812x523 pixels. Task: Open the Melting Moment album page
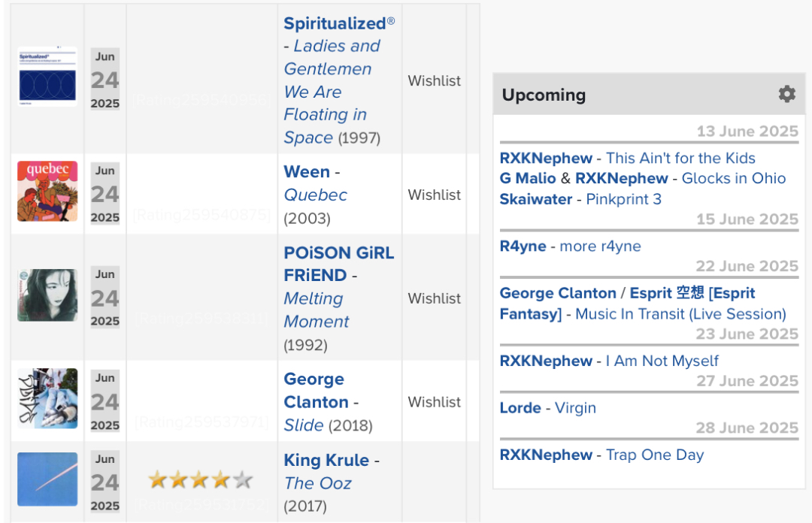click(x=317, y=310)
